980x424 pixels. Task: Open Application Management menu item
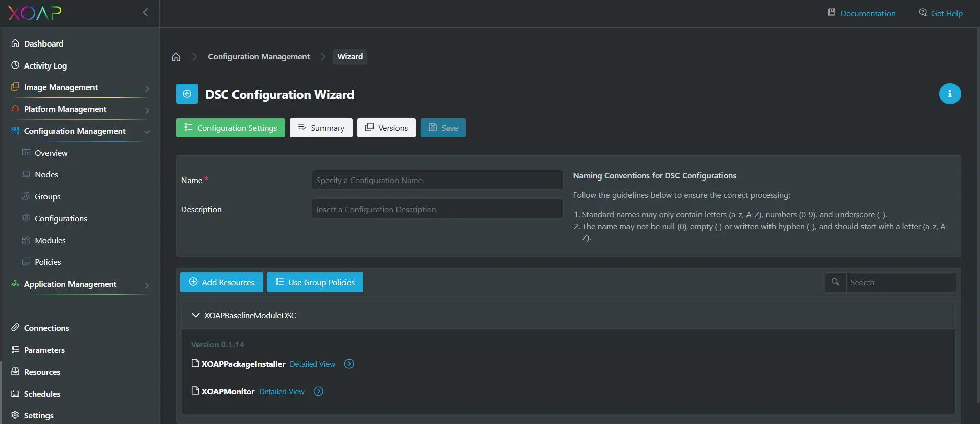70,284
